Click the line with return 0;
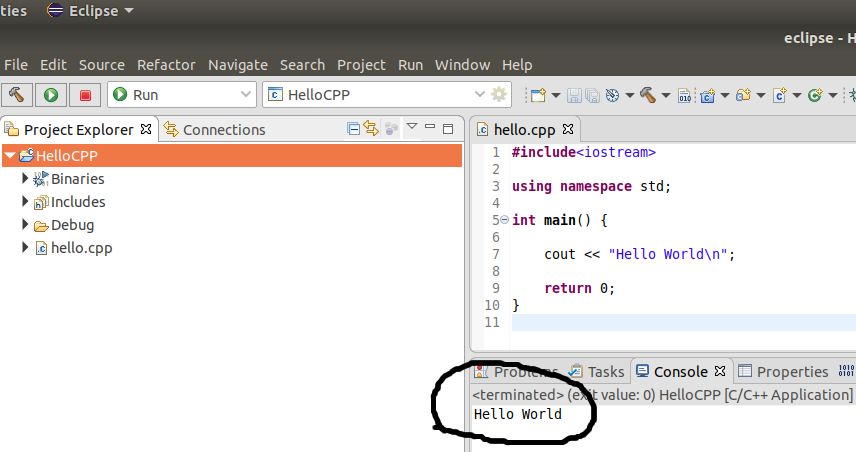The height and width of the screenshot is (452, 856). pyautogui.click(x=579, y=288)
